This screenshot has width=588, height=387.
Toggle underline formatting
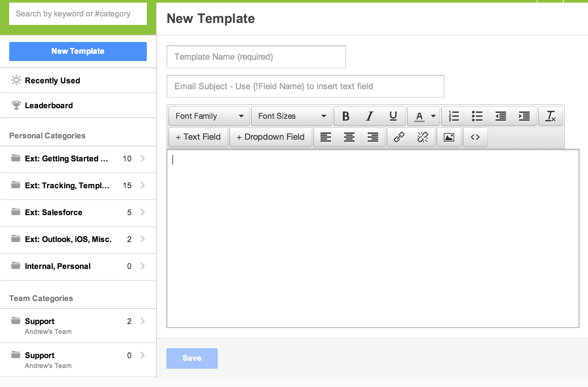click(393, 116)
